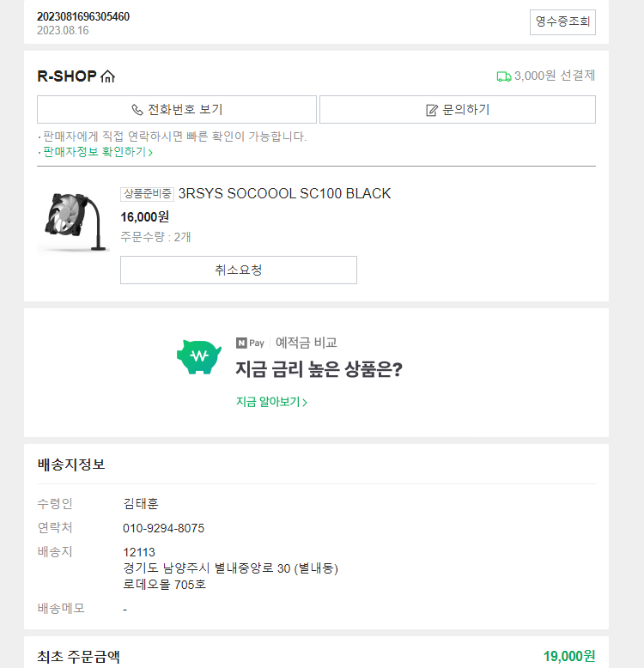This screenshot has height=668, width=644.
Task: Click the pencil icon in 문의하기
Action: 432,110
